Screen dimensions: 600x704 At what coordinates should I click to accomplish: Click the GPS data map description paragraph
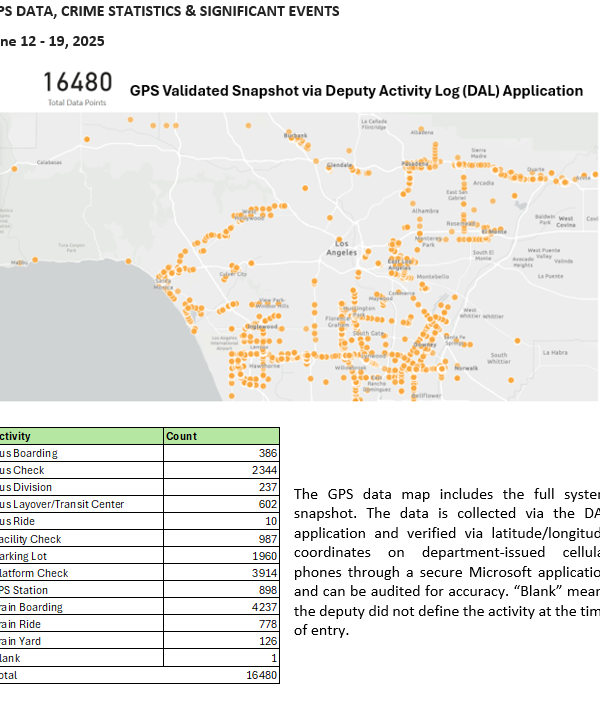click(x=447, y=563)
